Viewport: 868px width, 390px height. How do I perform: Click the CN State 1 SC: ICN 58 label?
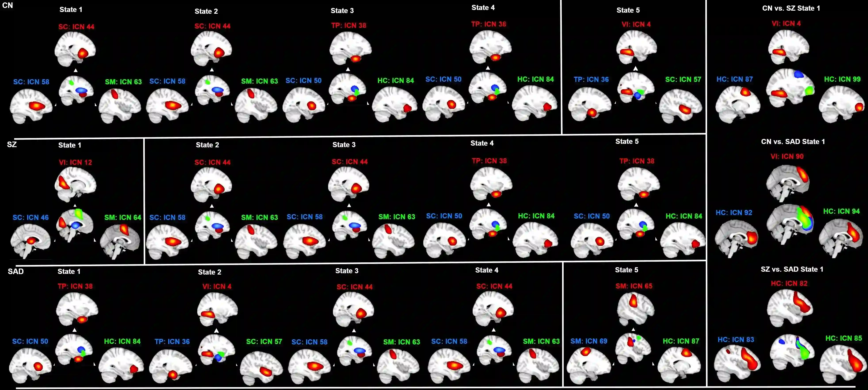(x=31, y=82)
